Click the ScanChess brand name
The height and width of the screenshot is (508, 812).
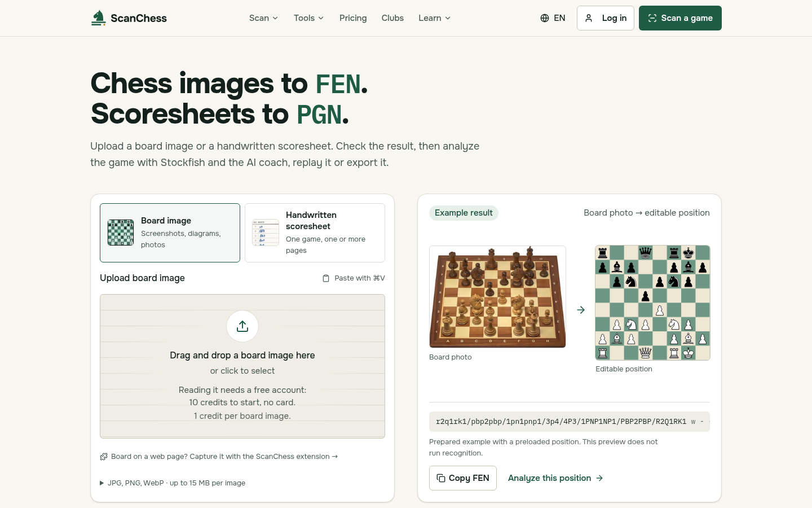(x=139, y=18)
